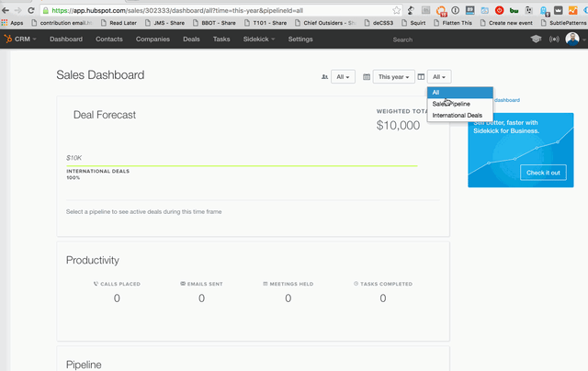Open the CRM product dropdown
588x371 pixels.
[x=26, y=39]
